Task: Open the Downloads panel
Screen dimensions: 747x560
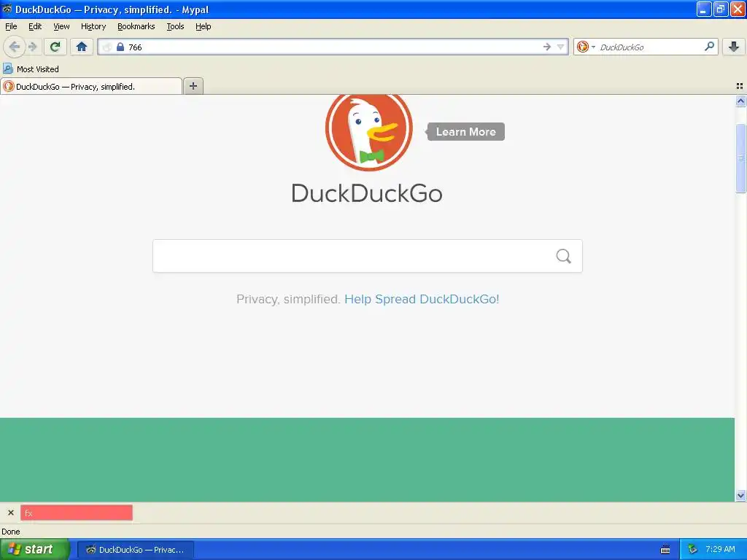Action: point(734,47)
